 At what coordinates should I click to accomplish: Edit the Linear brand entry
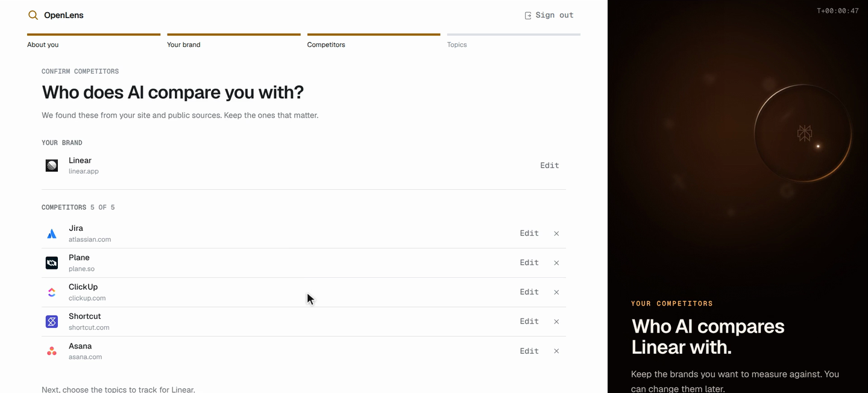(550, 165)
